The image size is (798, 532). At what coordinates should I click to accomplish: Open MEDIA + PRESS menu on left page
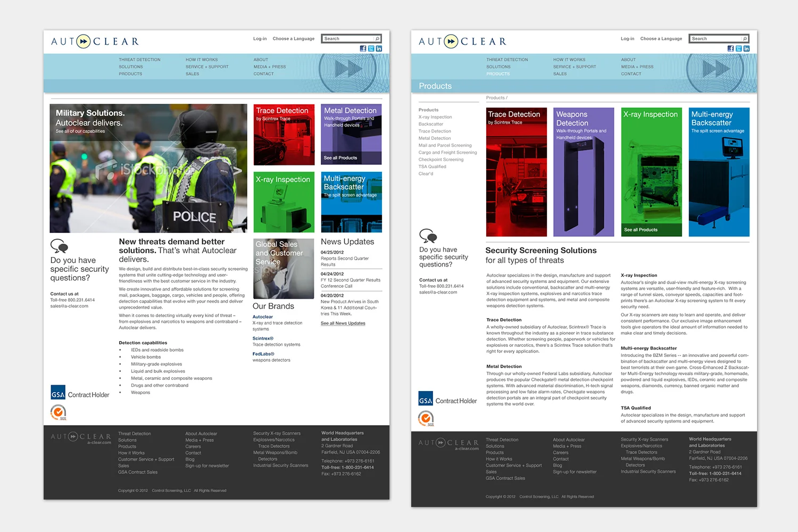pos(270,67)
